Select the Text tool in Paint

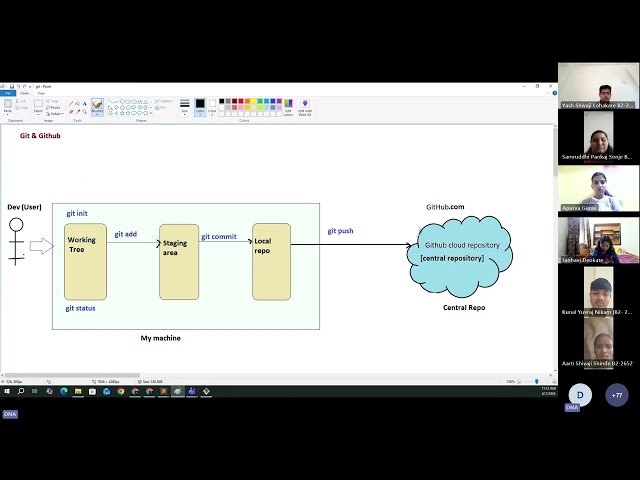point(84,104)
